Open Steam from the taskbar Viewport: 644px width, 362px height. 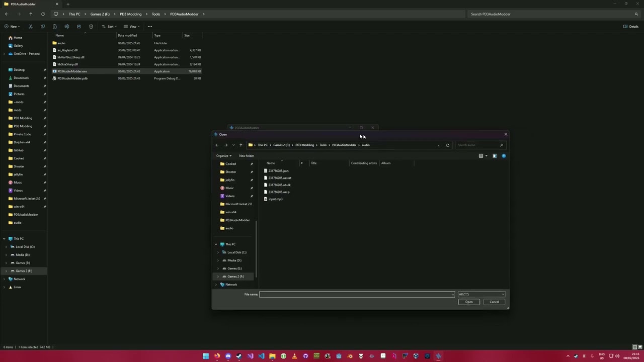(x=239, y=356)
